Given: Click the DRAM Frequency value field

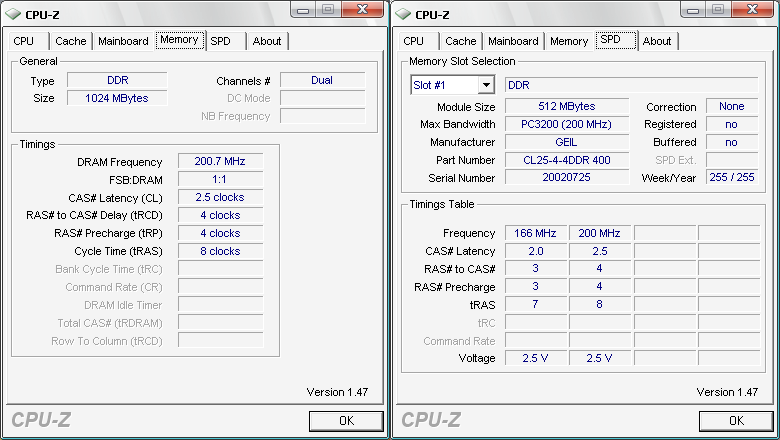Looking at the screenshot, I should tap(220, 162).
